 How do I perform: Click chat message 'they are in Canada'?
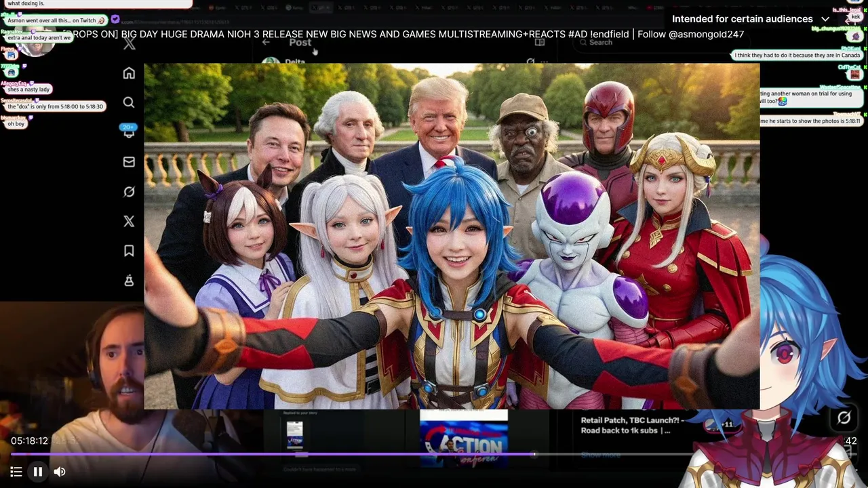[x=797, y=56]
